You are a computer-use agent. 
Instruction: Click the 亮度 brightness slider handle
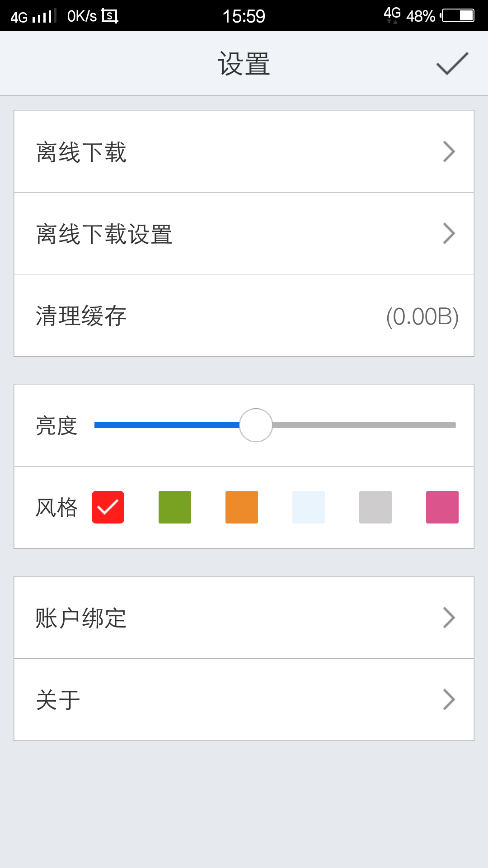coord(256,425)
